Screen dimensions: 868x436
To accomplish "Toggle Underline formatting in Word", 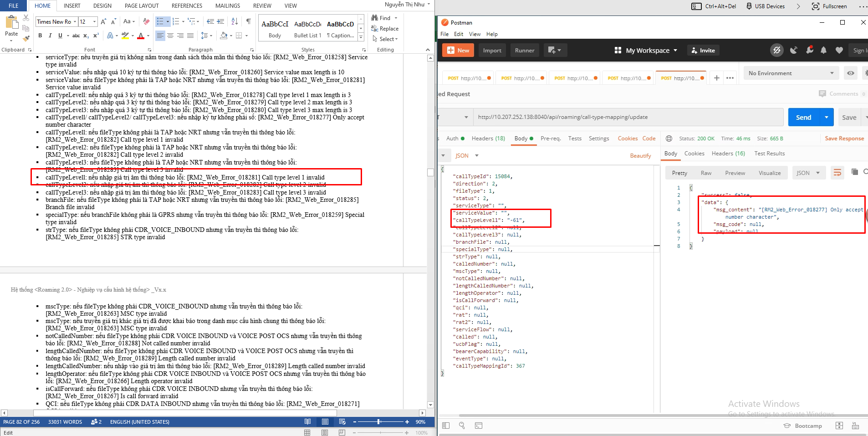I will click(60, 36).
